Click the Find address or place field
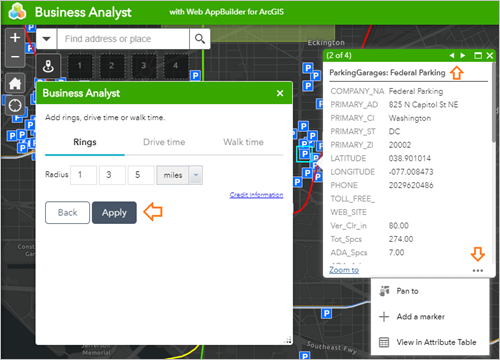The width and height of the screenshot is (500, 360). (x=123, y=39)
